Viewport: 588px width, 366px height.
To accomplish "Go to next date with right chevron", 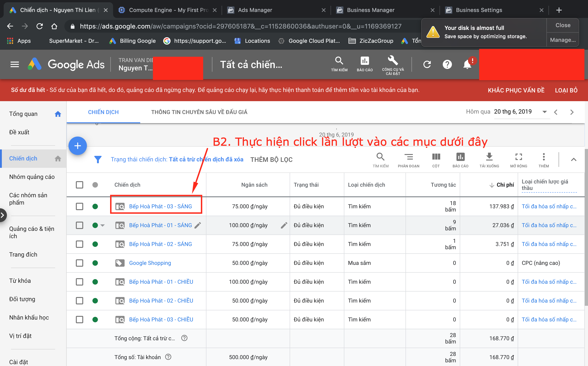I will [x=572, y=112].
